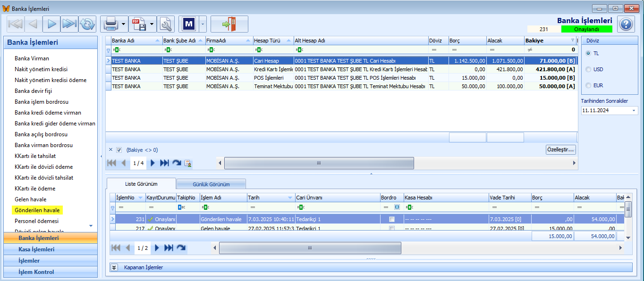Image resolution: width=644 pixels, height=281 pixels.
Task: Click next row arrow in lower grid navigator
Action: [157, 248]
